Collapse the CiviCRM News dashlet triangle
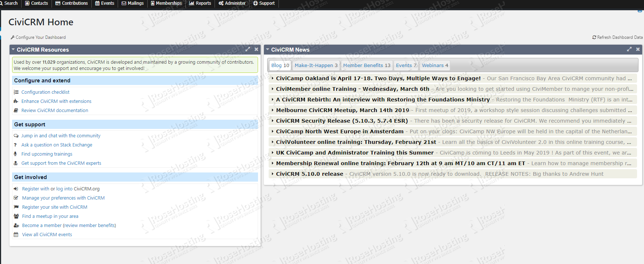Screen dimensions: 644x264 coord(268,49)
